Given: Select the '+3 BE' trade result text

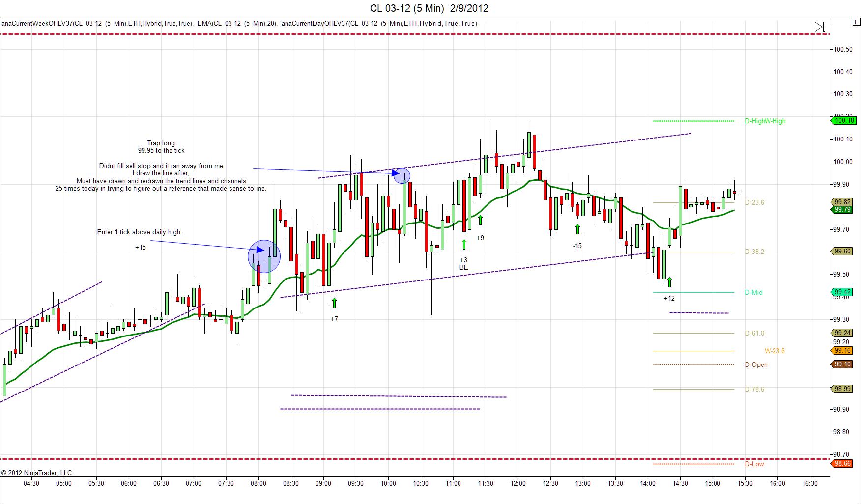Looking at the screenshot, I should point(463,264).
